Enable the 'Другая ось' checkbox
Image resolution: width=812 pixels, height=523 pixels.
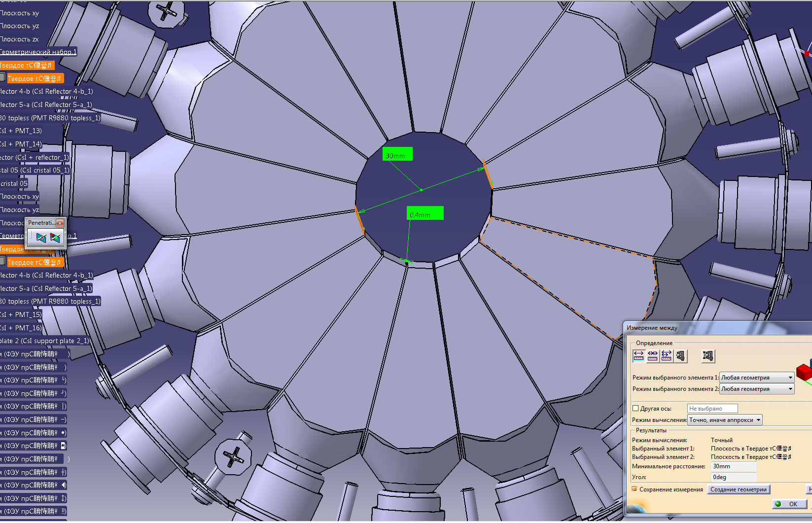pyautogui.click(x=635, y=408)
